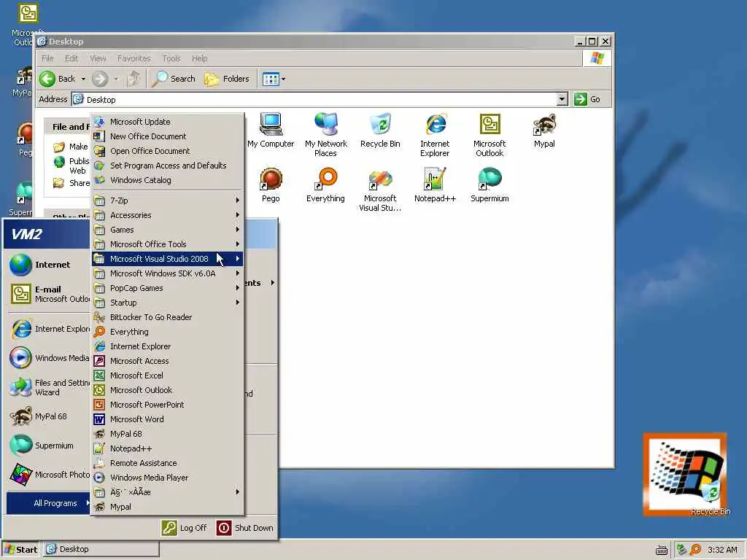The height and width of the screenshot is (560, 747).
Task: Launch Internet Explorer from All Programs
Action: 168,346
